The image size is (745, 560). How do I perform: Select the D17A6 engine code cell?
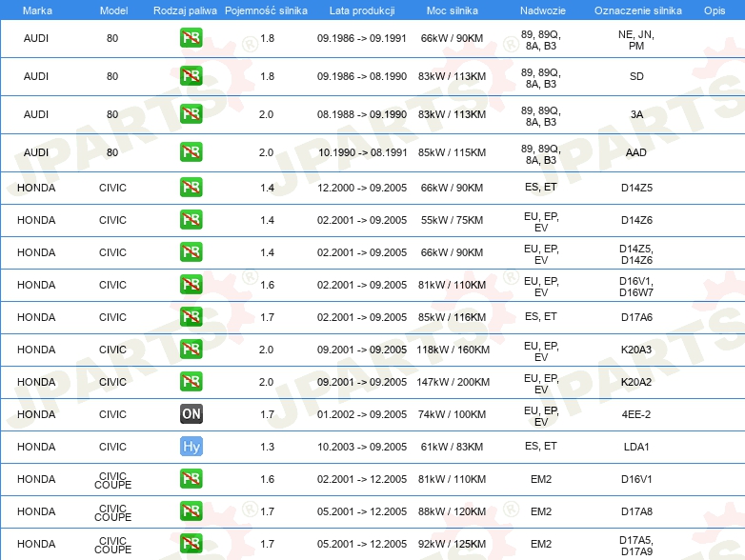click(636, 317)
